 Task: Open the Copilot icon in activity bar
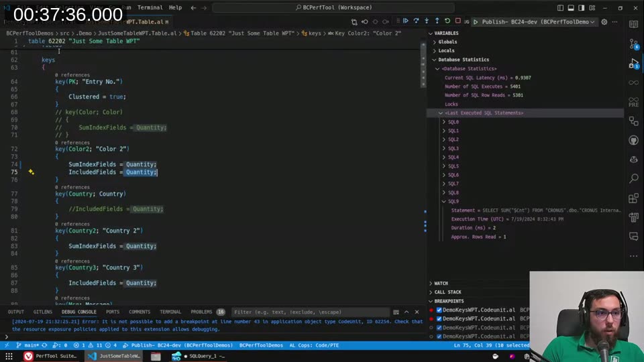pos(634,160)
